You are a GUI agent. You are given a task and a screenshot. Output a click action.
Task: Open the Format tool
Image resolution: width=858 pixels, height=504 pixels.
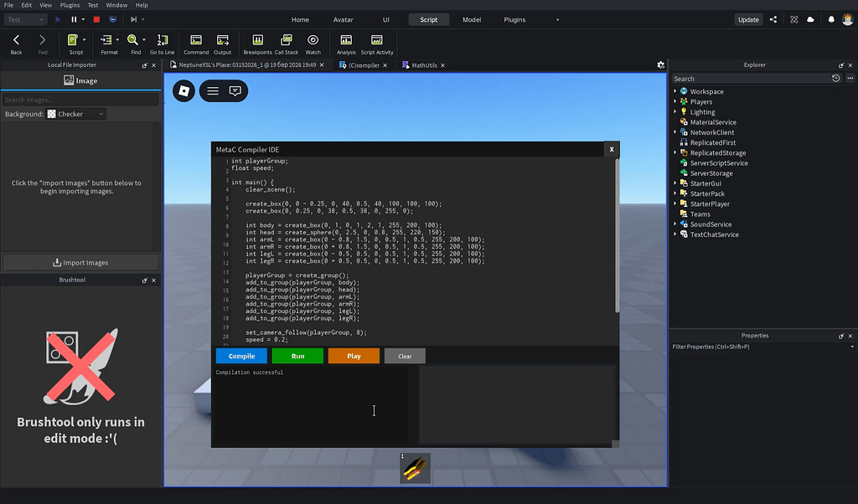107,44
